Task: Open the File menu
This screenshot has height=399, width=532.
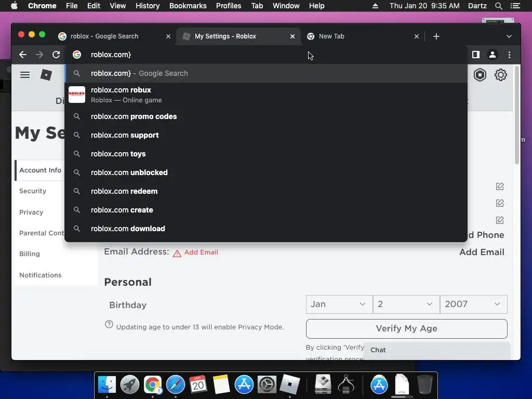Action: point(72,6)
